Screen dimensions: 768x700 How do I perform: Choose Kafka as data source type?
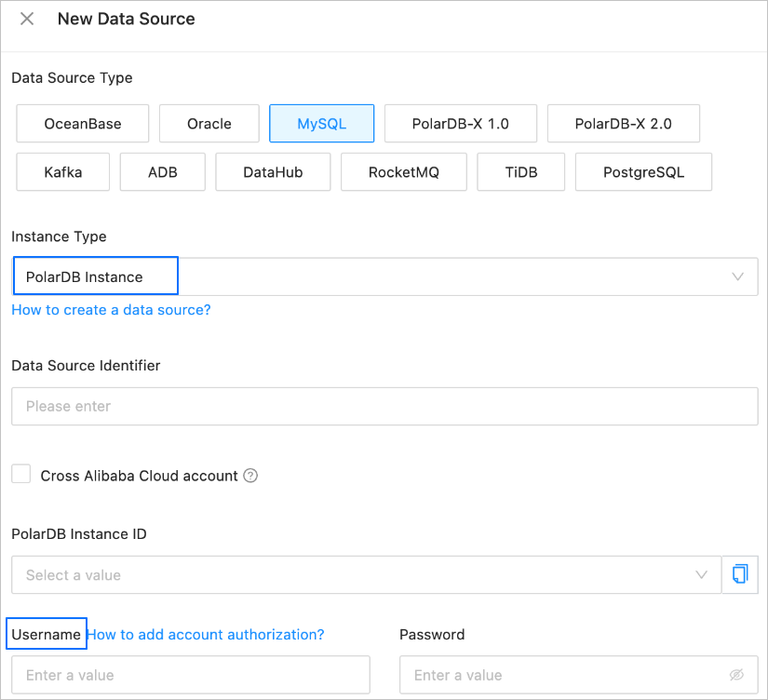coord(63,172)
